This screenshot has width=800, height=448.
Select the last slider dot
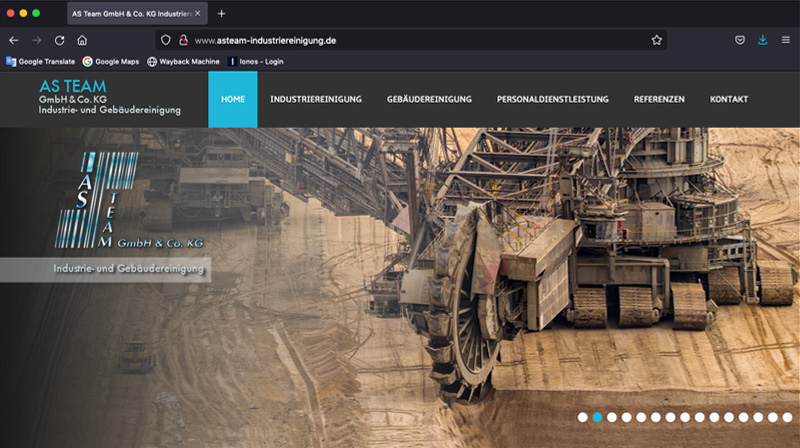787,417
